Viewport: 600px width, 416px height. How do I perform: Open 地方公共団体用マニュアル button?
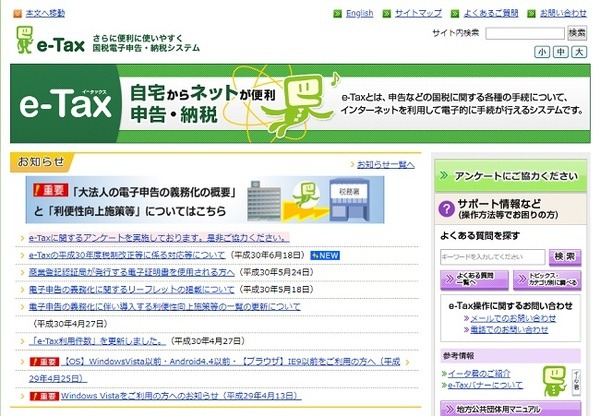(x=510, y=408)
